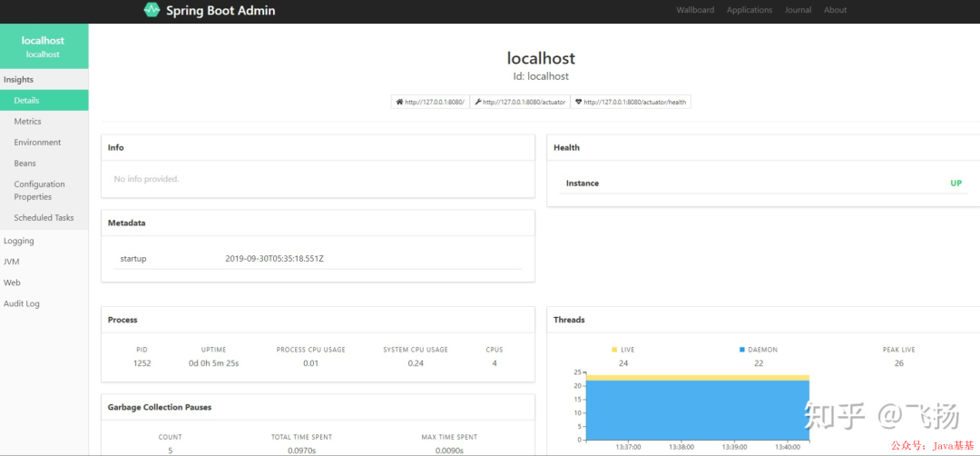Image resolution: width=980 pixels, height=456 pixels.
Task: Open Configuration Properties in the sidebar
Action: [44, 190]
